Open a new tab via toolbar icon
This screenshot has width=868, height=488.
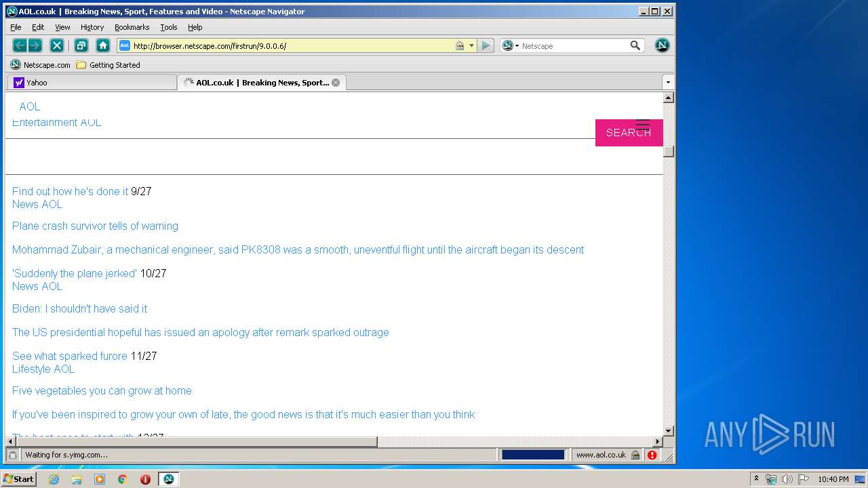click(81, 45)
